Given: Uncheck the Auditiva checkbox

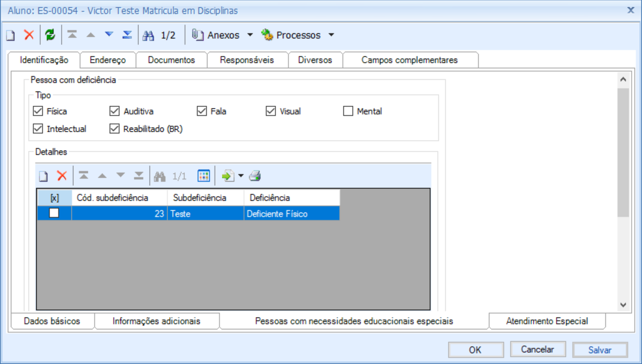Looking at the screenshot, I should tap(114, 111).
